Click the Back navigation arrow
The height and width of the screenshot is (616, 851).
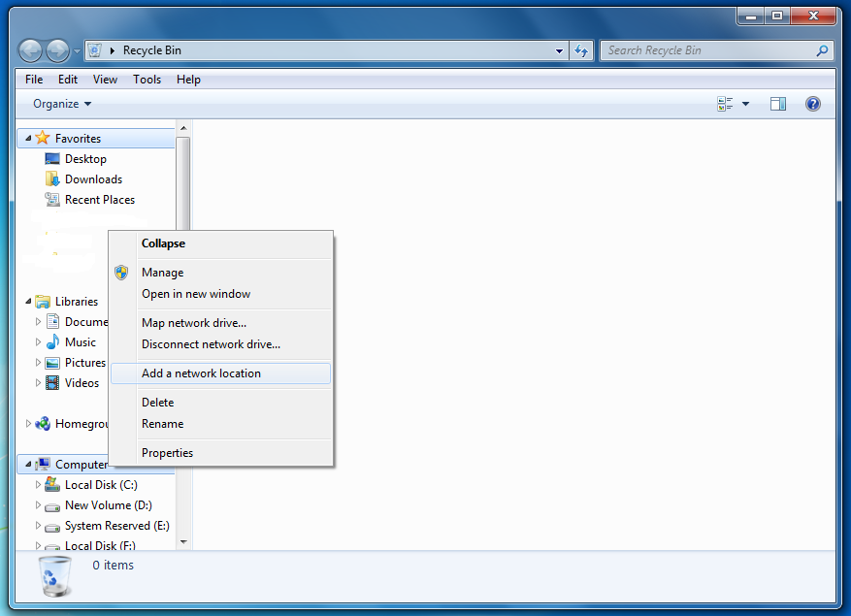pyautogui.click(x=30, y=50)
